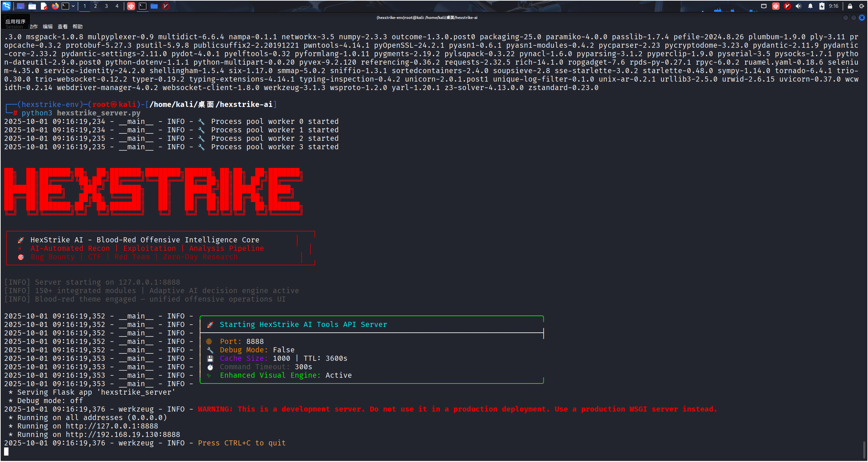Screen dimensions: 868x462
Task: Switch to workspace 2
Action: pos(96,6)
